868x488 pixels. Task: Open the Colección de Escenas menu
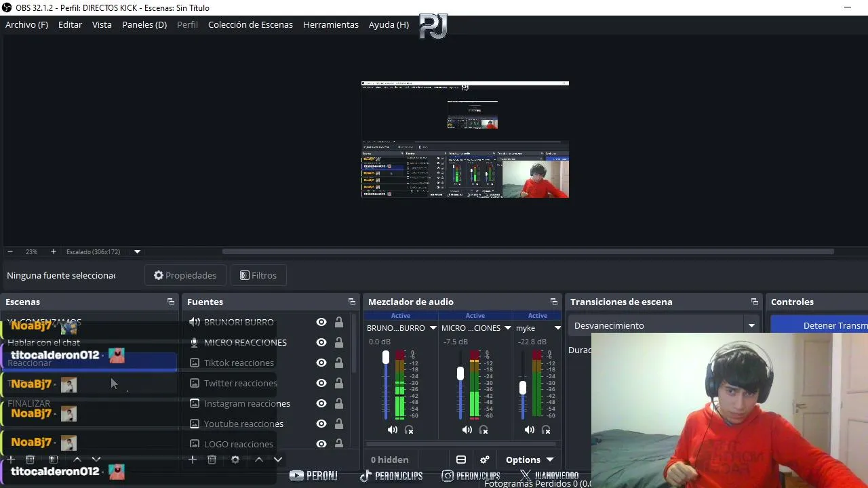pyautogui.click(x=250, y=24)
